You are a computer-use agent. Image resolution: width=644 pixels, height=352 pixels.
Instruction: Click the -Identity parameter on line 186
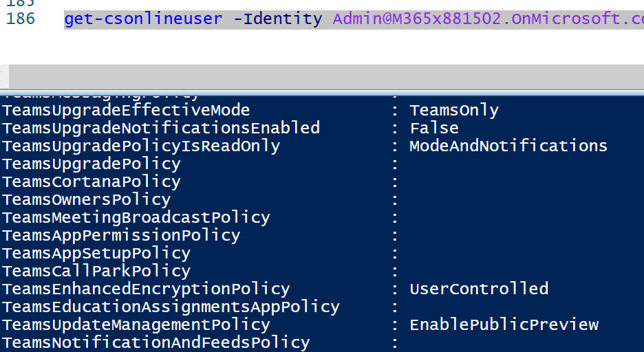point(277,19)
